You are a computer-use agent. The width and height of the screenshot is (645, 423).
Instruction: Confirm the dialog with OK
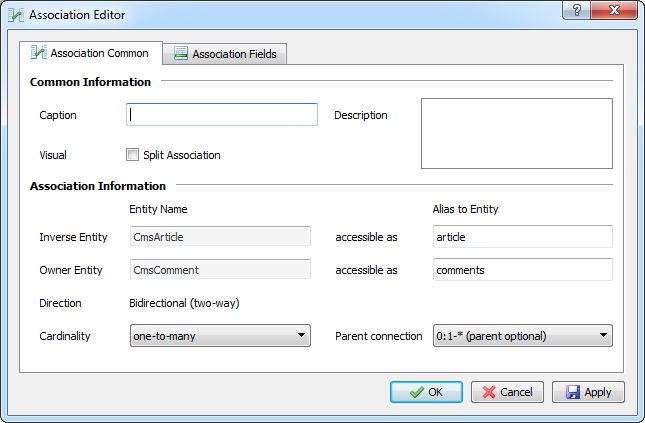click(426, 392)
